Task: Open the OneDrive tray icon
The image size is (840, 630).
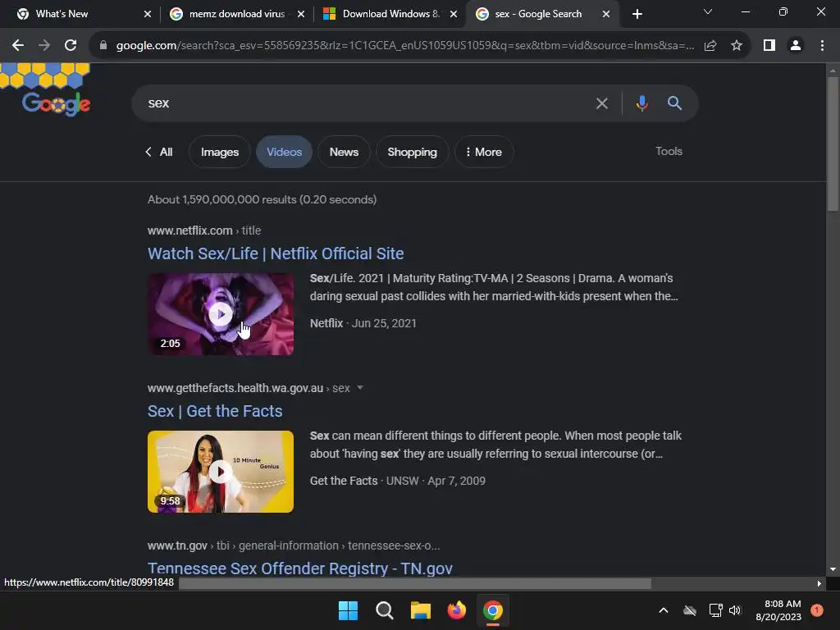Action: (690, 610)
